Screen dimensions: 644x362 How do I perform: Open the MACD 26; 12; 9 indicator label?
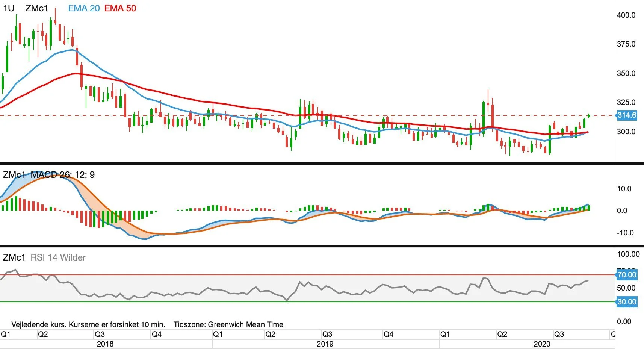63,175
